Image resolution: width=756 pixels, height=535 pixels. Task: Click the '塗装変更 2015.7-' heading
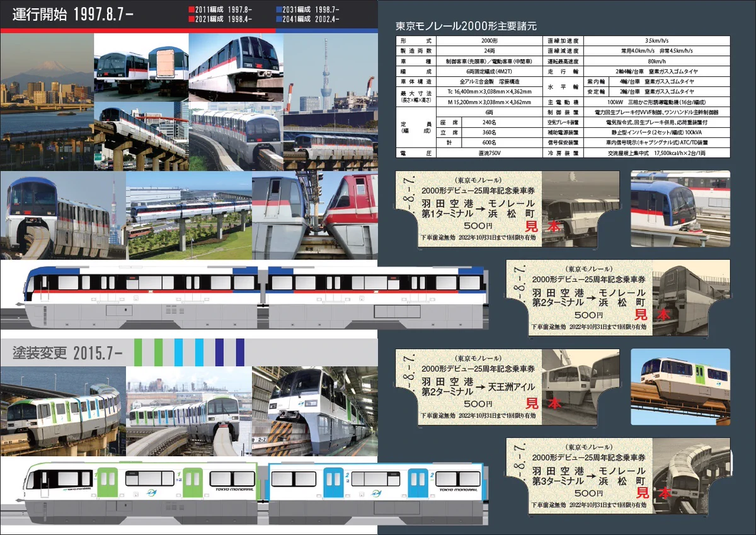tap(68, 352)
